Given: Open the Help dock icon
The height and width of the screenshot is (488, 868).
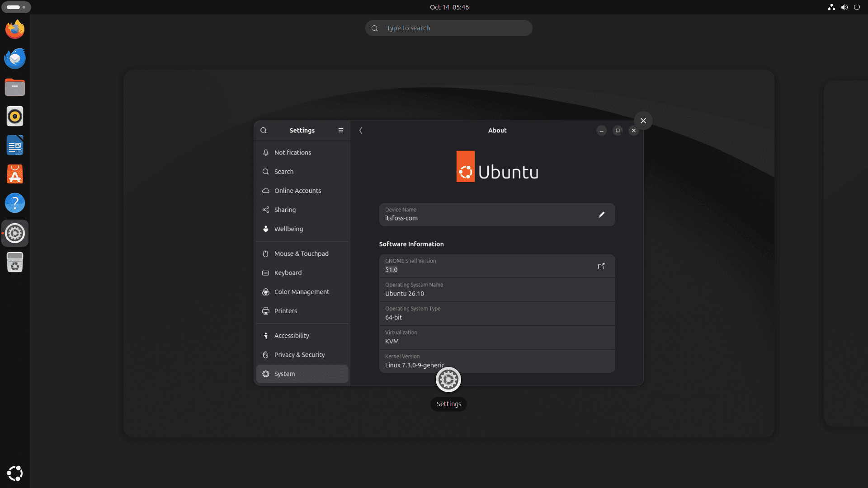Looking at the screenshot, I should tap(15, 203).
